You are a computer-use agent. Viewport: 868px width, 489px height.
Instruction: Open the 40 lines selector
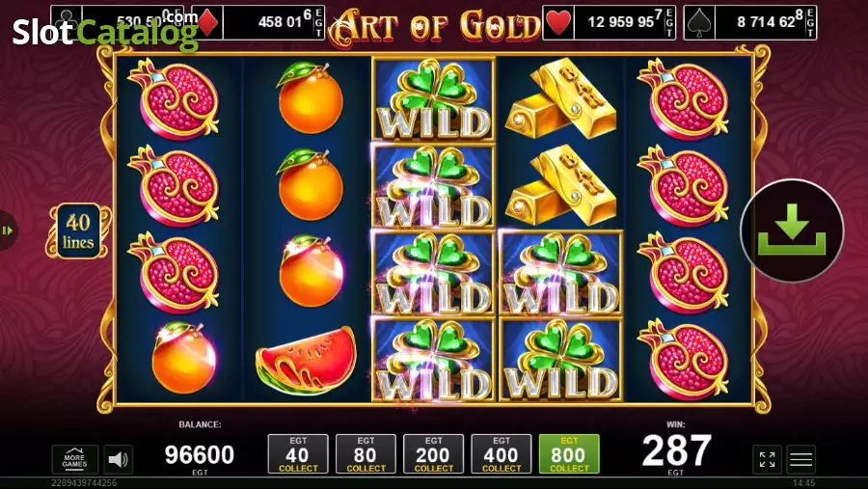[x=78, y=231]
